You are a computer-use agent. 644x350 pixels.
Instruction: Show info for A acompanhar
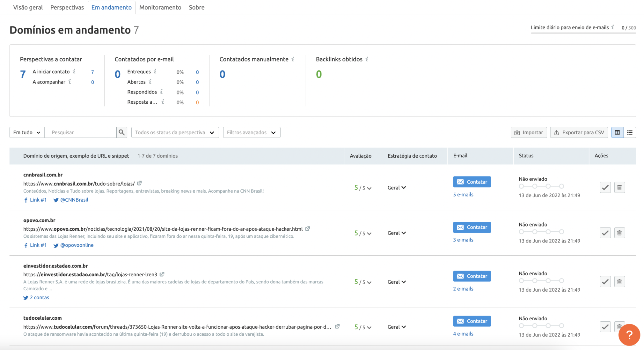[70, 81]
